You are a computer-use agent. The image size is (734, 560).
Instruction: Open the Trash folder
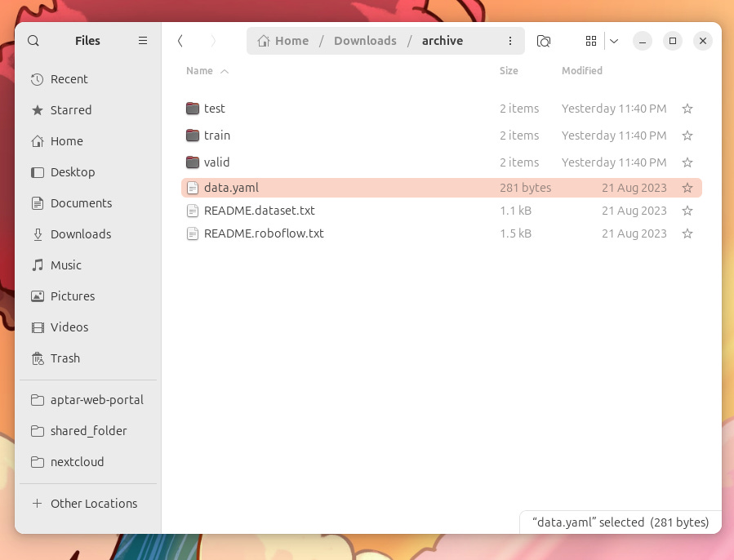point(65,358)
